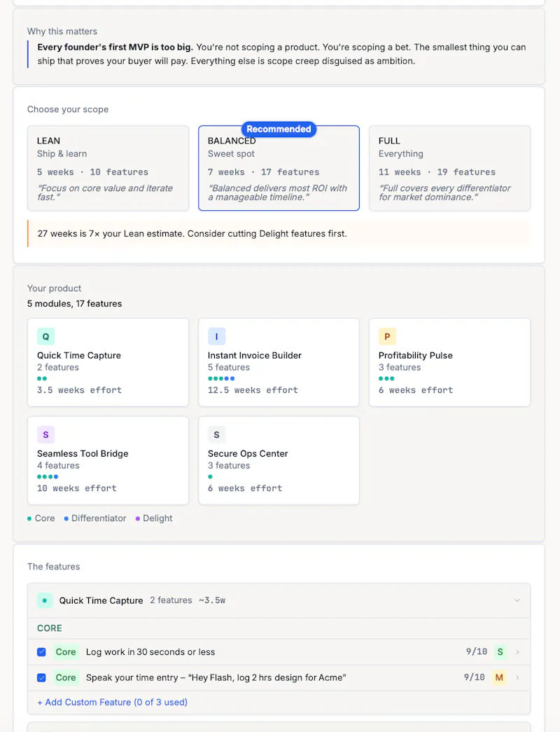Viewport: 560px width, 732px height.
Task: Click the Delight legend dot
Action: tap(138, 518)
